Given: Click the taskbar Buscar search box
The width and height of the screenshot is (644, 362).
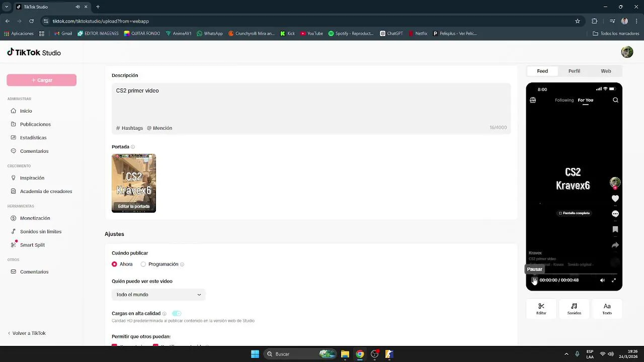Looking at the screenshot, I should [x=301, y=354].
